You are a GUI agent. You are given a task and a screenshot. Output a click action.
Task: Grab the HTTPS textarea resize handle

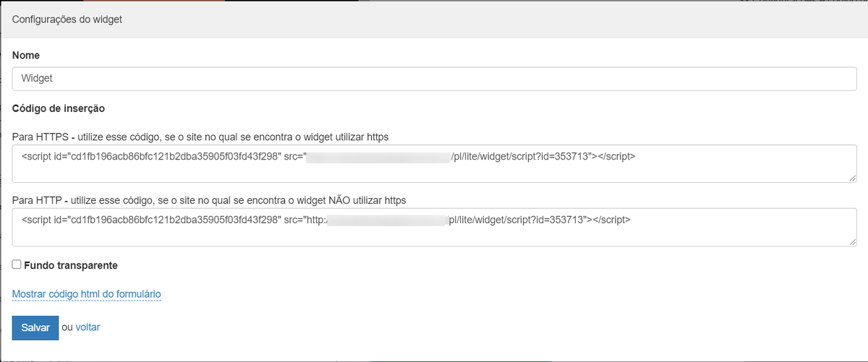(853, 178)
